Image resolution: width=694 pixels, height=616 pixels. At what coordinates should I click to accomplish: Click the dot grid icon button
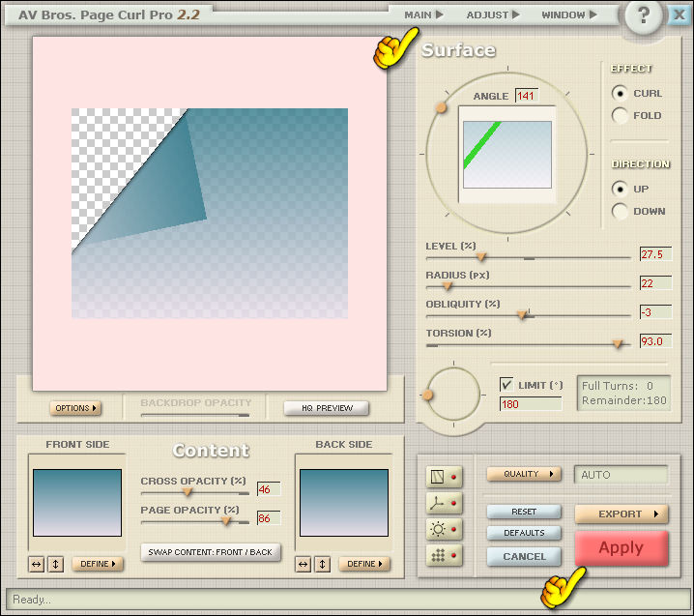(x=444, y=555)
